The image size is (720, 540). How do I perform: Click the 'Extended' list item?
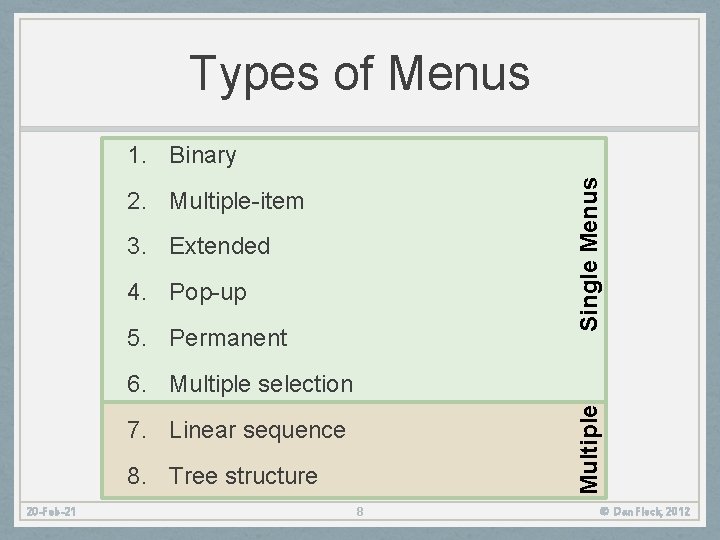tap(219, 246)
